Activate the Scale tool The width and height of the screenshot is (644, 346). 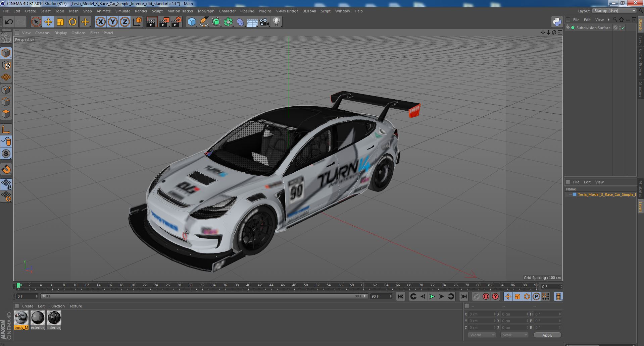click(60, 22)
